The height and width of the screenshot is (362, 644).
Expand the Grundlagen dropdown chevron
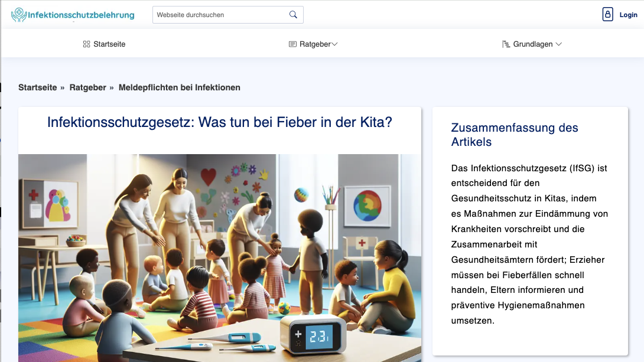coord(557,43)
